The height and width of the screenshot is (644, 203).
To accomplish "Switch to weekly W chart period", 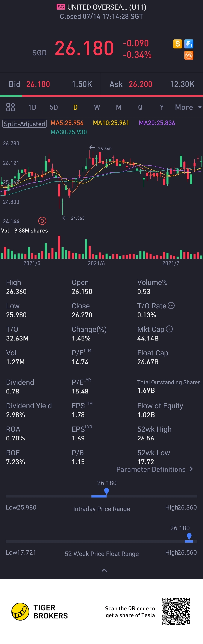I will point(97,107).
